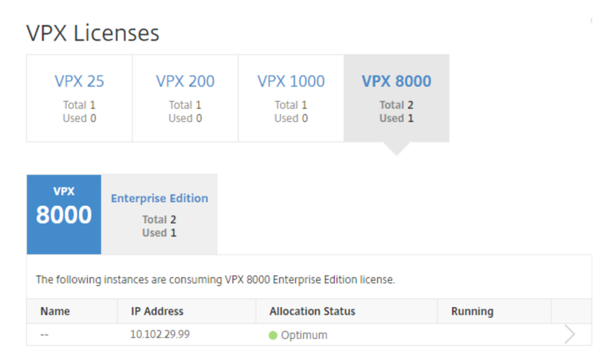
Task: Expand the 10.102.29.99 instance row chevron
Action: click(569, 335)
